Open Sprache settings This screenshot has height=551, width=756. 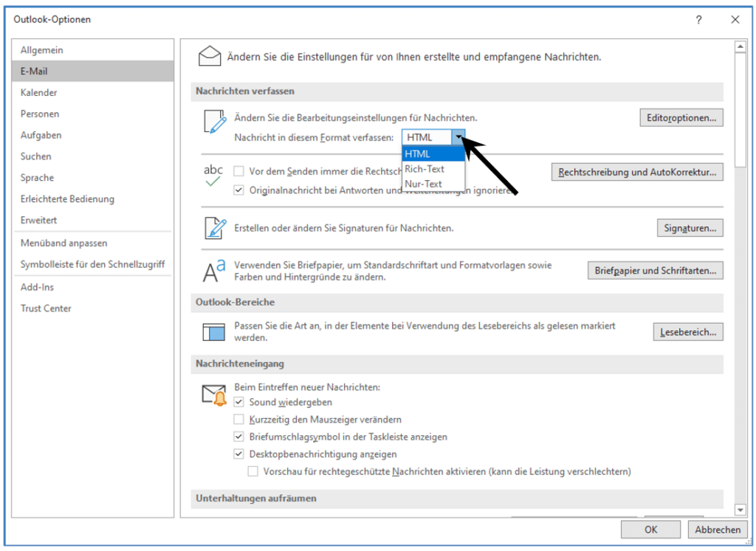92,177
